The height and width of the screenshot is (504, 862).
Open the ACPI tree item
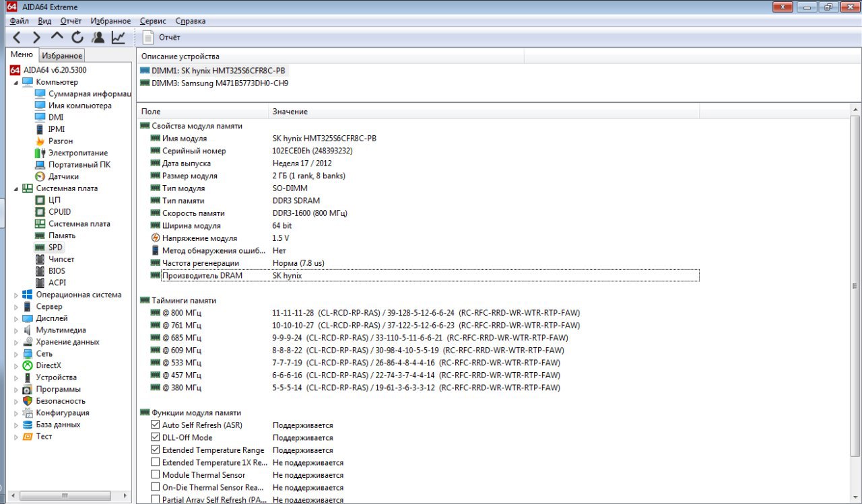51,283
